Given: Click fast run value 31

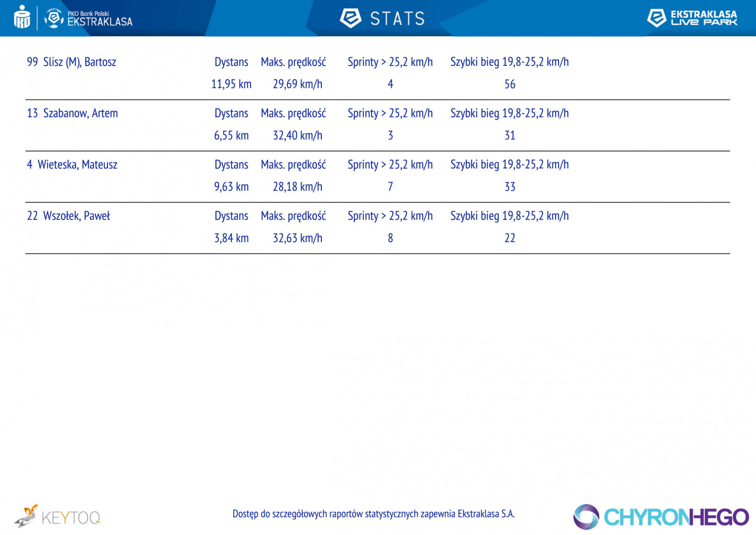Looking at the screenshot, I should click(510, 136).
